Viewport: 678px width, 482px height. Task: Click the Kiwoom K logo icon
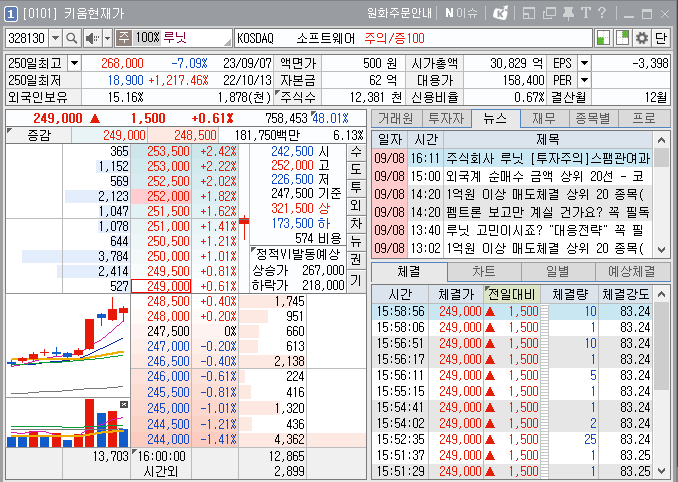pos(500,13)
